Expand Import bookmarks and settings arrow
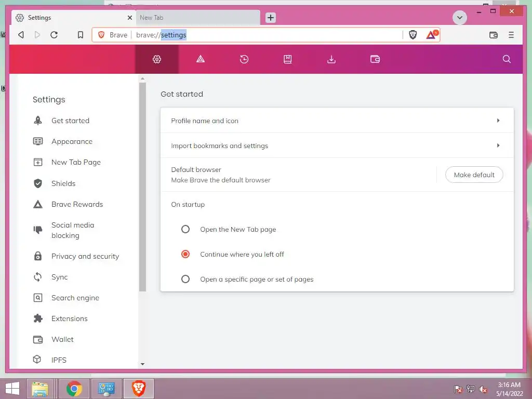This screenshot has height=399, width=532. point(498,145)
